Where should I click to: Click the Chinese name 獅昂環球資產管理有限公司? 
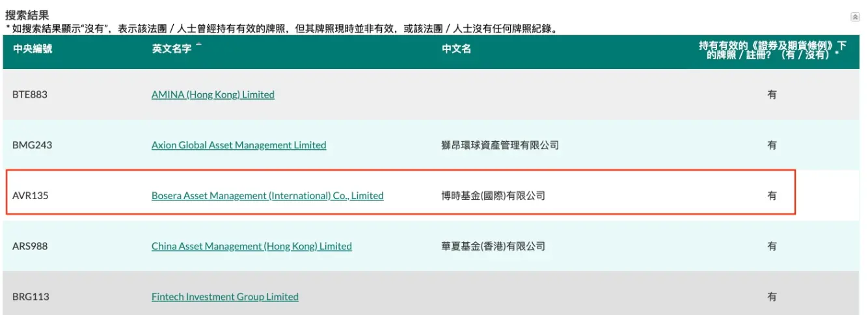pyautogui.click(x=500, y=145)
